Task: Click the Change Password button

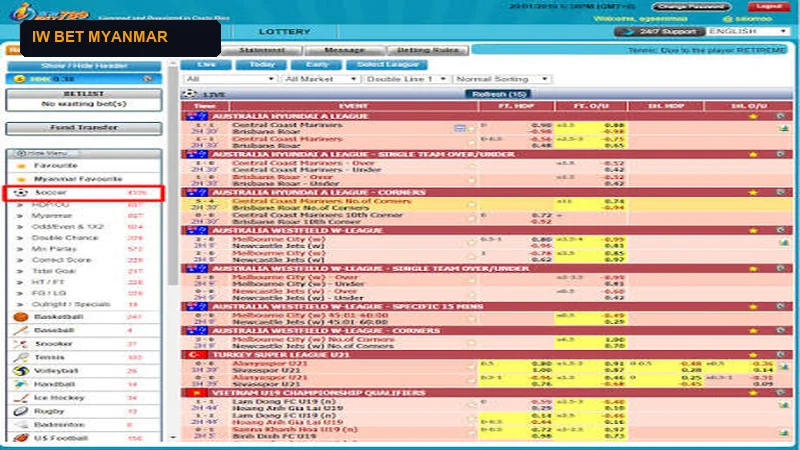Action: [691, 7]
